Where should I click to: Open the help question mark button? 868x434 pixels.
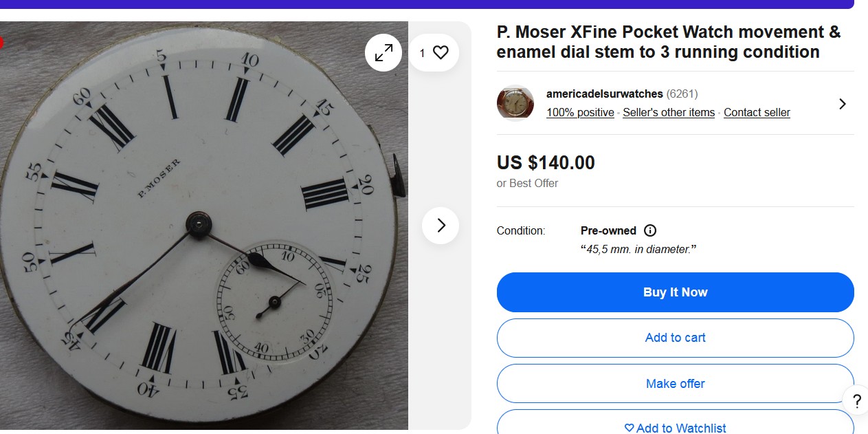pyautogui.click(x=856, y=401)
